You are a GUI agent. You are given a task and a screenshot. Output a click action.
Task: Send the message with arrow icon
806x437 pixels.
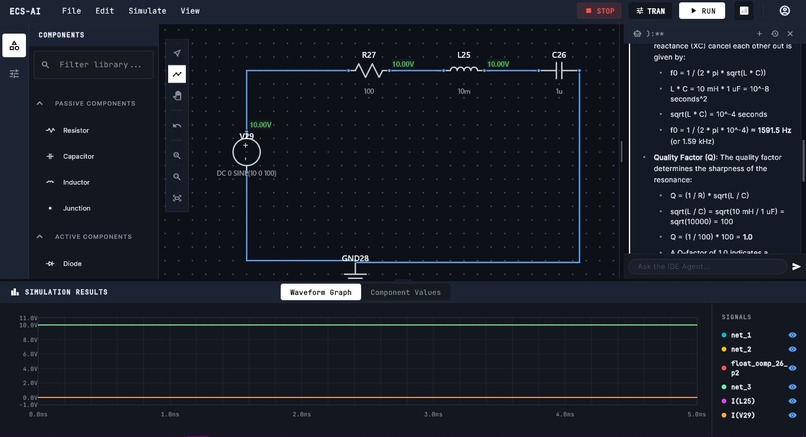tap(796, 266)
